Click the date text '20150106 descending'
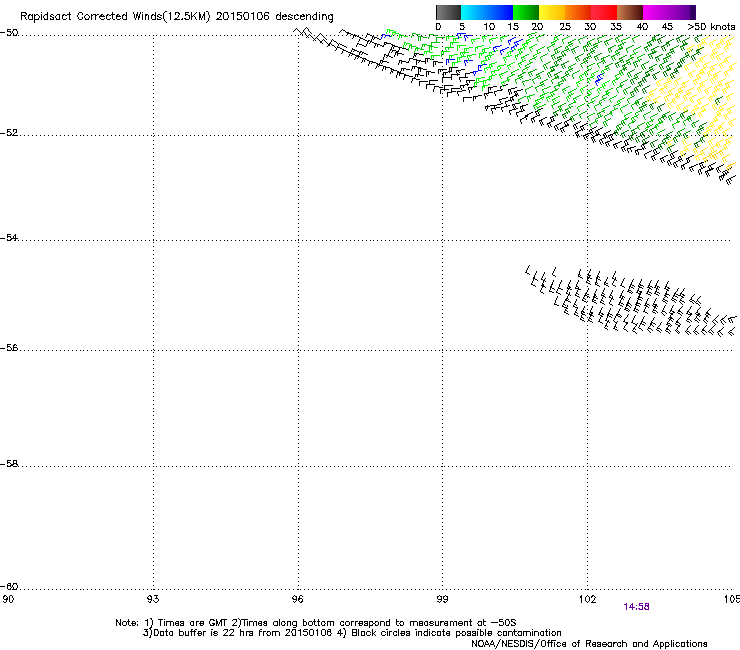 point(274,17)
